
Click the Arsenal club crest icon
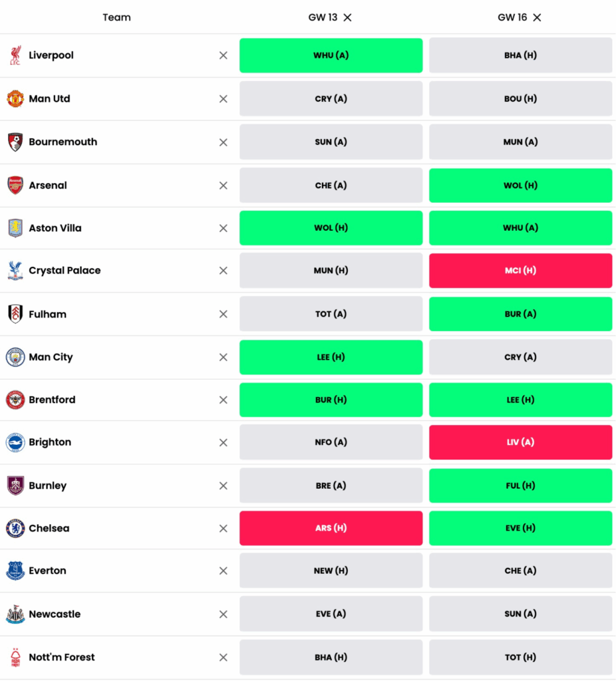pos(15,186)
